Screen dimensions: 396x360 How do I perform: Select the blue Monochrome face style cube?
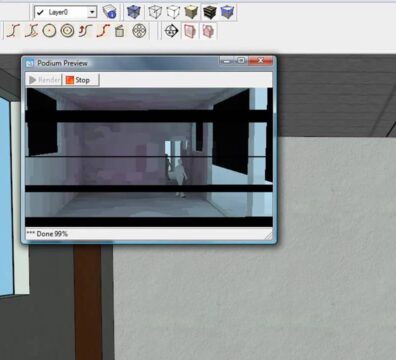click(x=228, y=12)
